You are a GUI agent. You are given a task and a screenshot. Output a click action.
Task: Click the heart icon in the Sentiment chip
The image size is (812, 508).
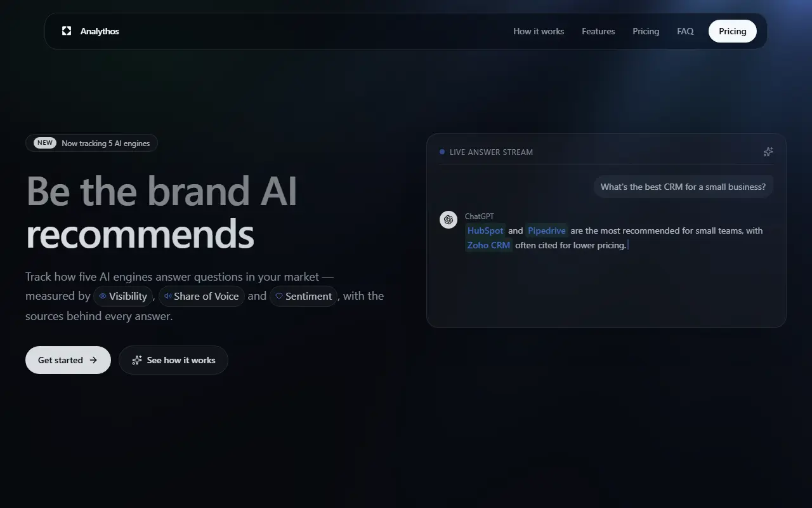coord(279,296)
